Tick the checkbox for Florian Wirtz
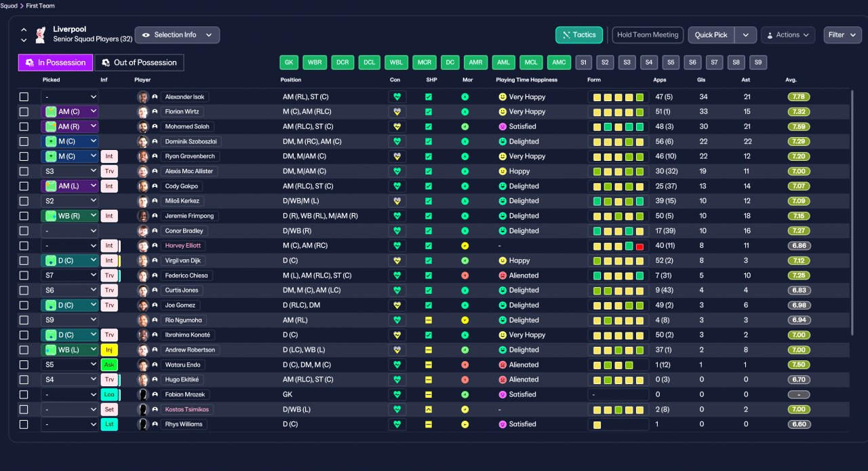Viewport: 868px width, 471px height. pos(24,112)
